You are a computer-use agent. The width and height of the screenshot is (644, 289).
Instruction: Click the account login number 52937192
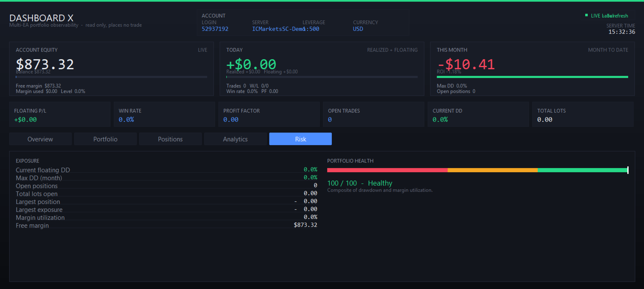[215, 29]
